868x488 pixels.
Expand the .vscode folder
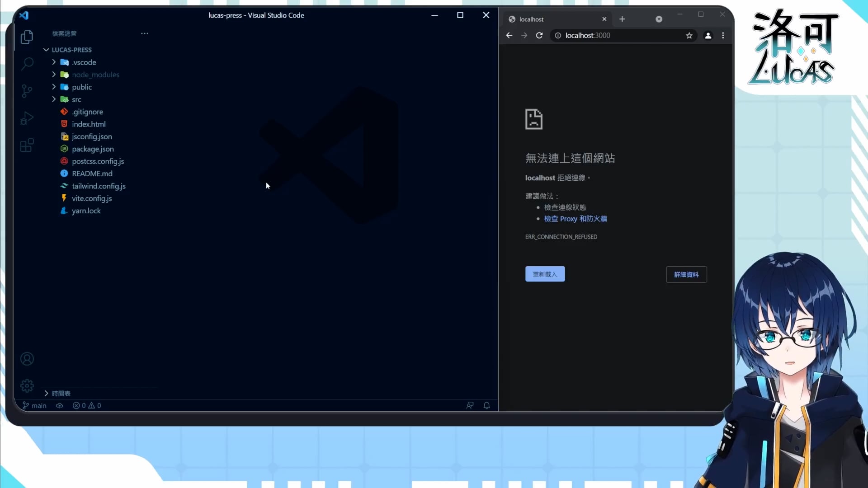point(84,62)
